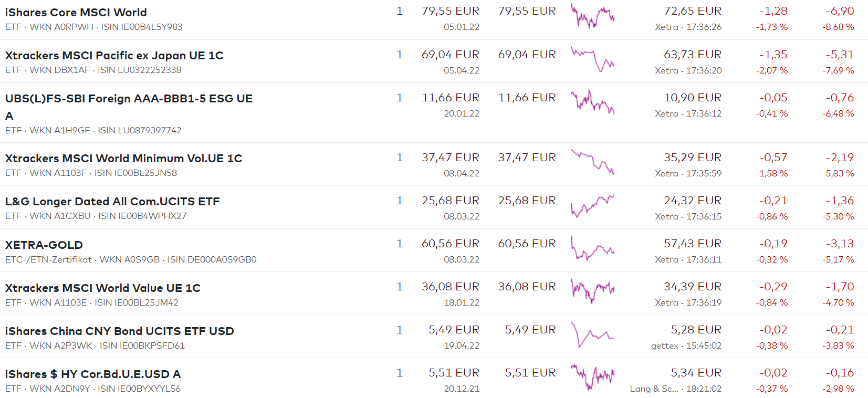Screen dimensions: 868x398
Task: Click the iShares $ HY Corporate Bond sparkline
Action: [x=593, y=378]
